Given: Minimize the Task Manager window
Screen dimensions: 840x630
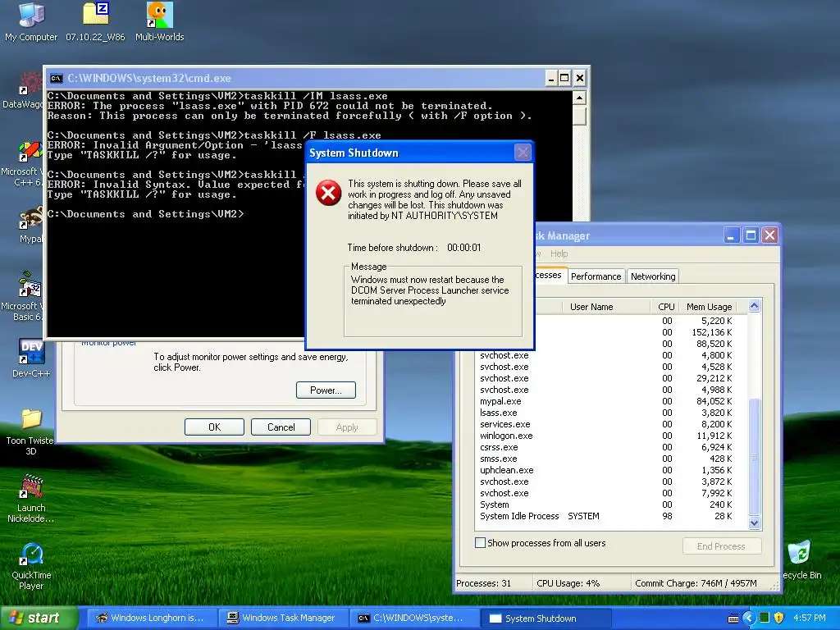Looking at the screenshot, I should [733, 235].
